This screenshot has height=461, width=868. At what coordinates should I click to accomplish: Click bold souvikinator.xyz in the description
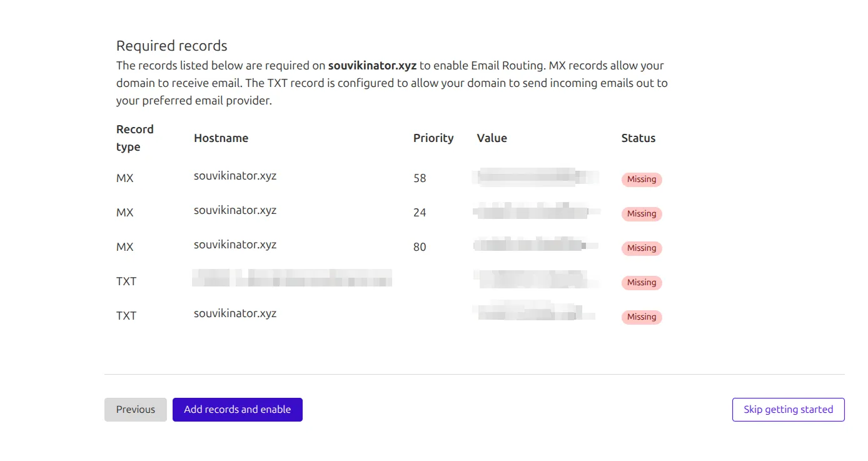tap(372, 66)
